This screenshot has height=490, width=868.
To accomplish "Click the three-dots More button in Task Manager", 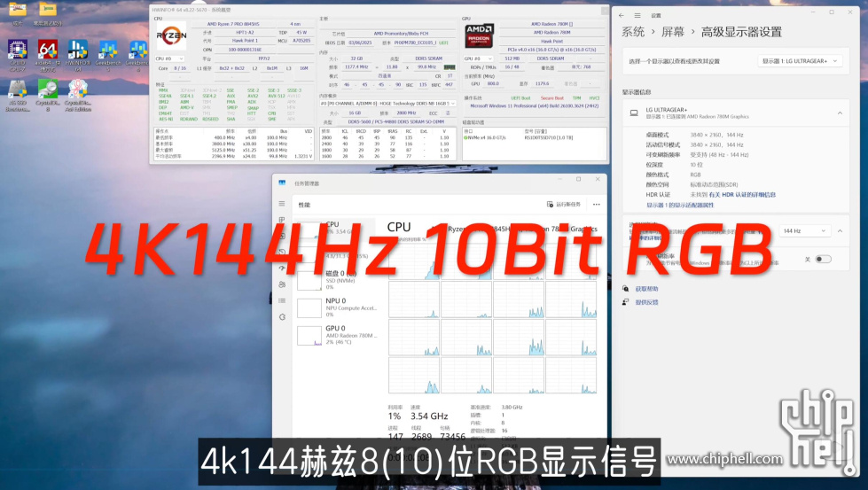I will pyautogui.click(x=596, y=205).
